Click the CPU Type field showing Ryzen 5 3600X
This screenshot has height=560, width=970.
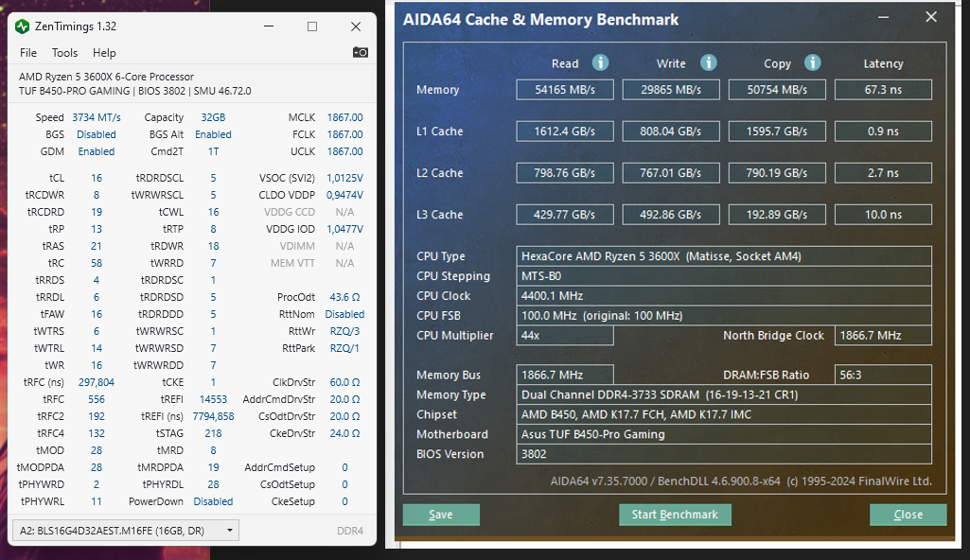point(724,256)
